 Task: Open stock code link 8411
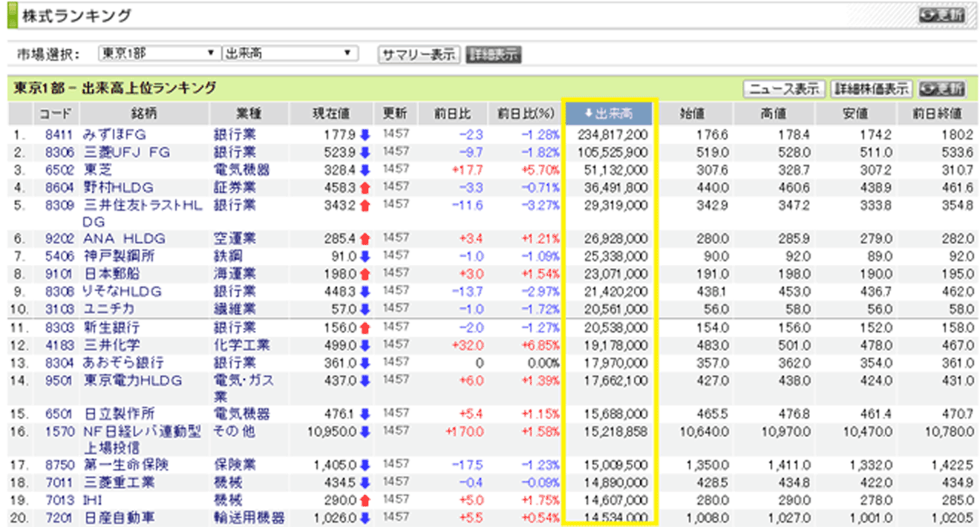pos(56,134)
